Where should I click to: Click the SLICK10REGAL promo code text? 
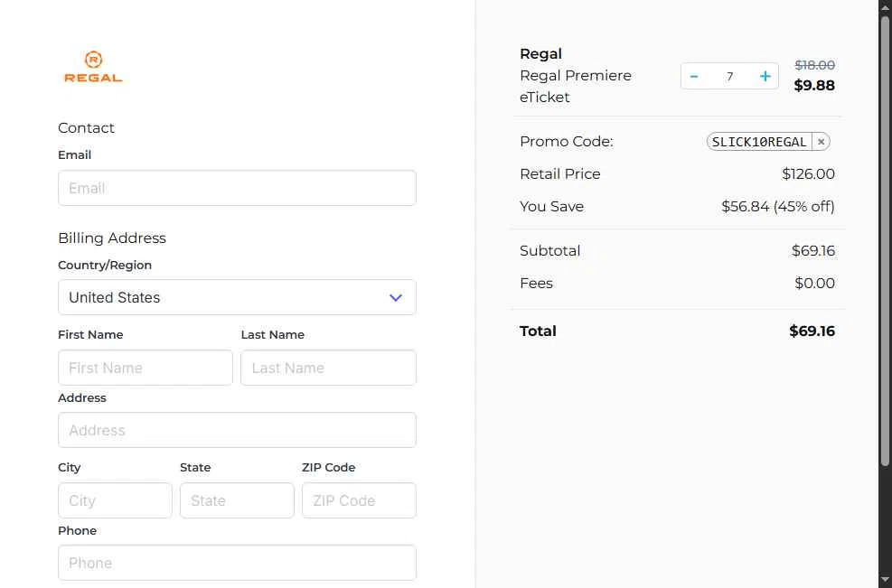tap(759, 142)
